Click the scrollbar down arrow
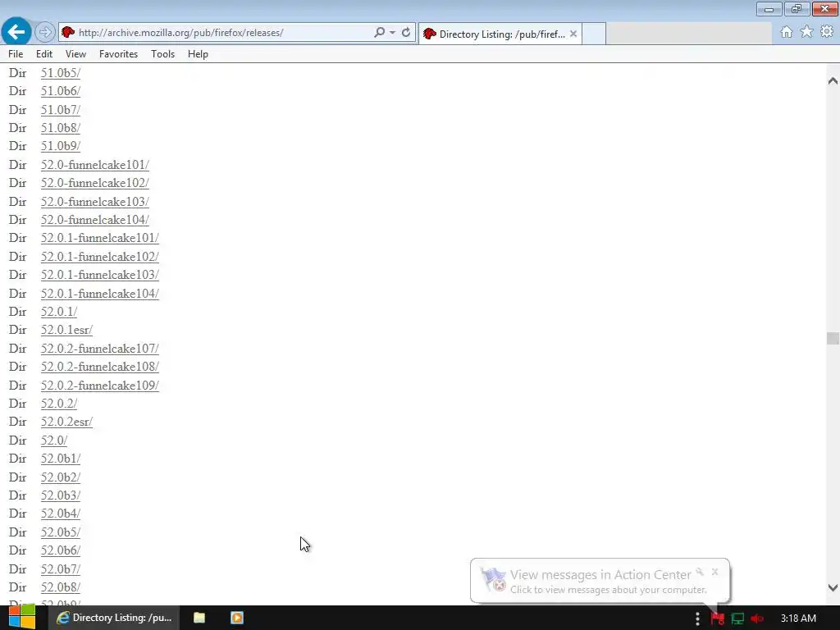Screen dimensions: 840x630 click(x=833, y=587)
